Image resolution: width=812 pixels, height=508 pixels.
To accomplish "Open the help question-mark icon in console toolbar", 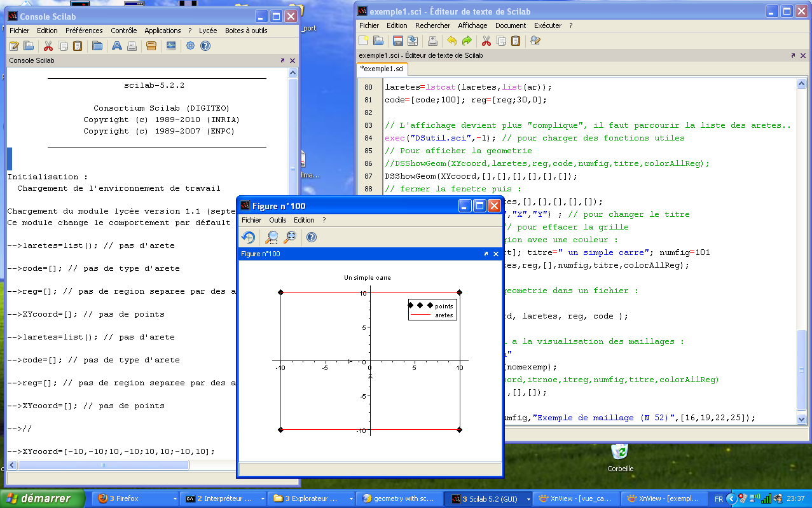I will click(205, 46).
